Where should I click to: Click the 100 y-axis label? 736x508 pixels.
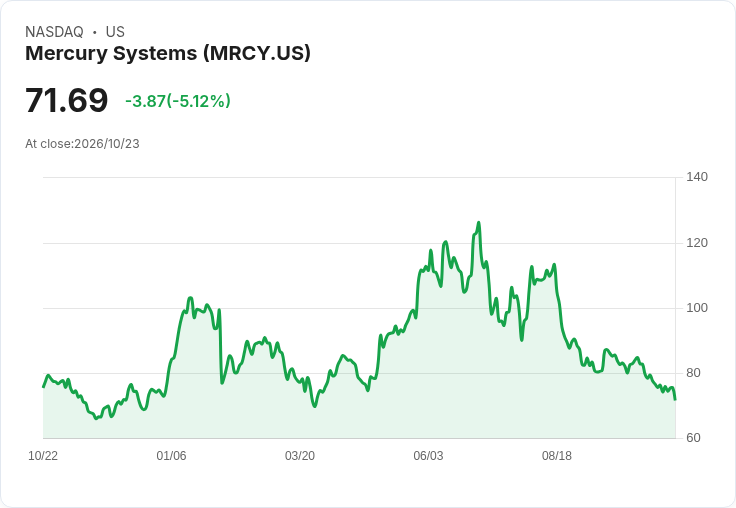point(697,308)
